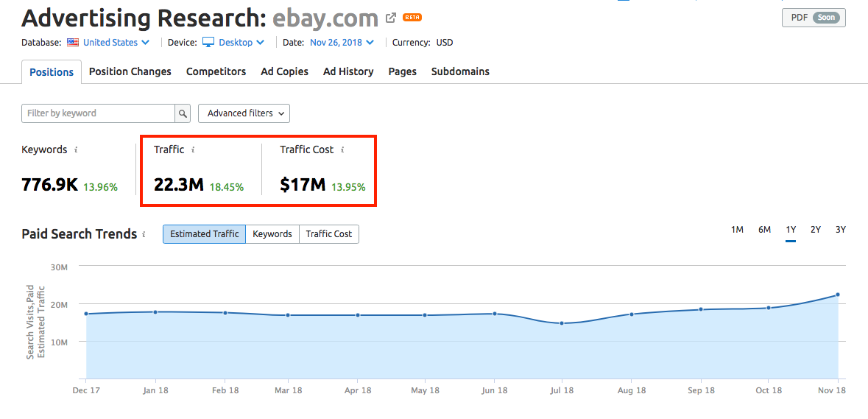The width and height of the screenshot is (868, 419).
Task: Click the info icon next to Traffic
Action: click(x=193, y=150)
